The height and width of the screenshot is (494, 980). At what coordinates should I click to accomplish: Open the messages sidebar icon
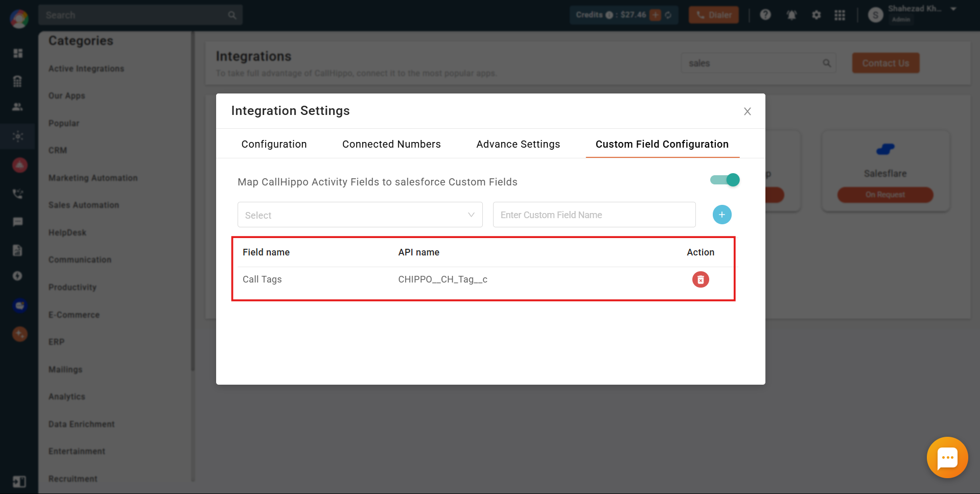18,222
